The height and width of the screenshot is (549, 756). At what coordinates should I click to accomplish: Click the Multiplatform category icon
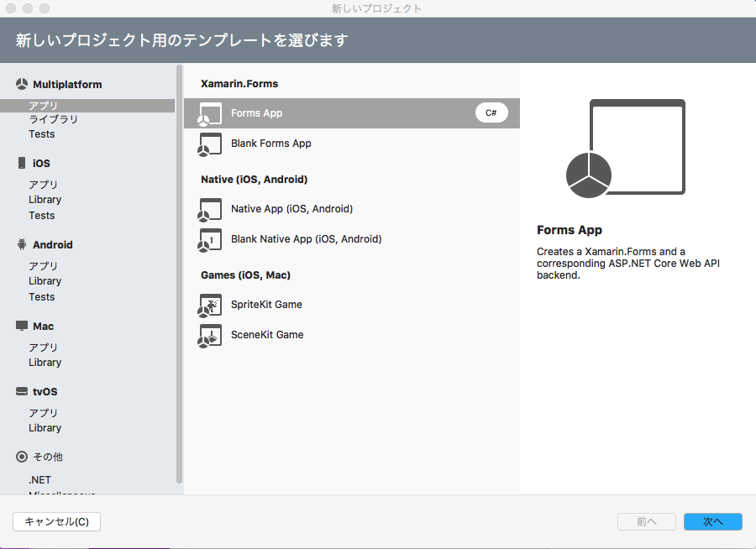point(22,84)
